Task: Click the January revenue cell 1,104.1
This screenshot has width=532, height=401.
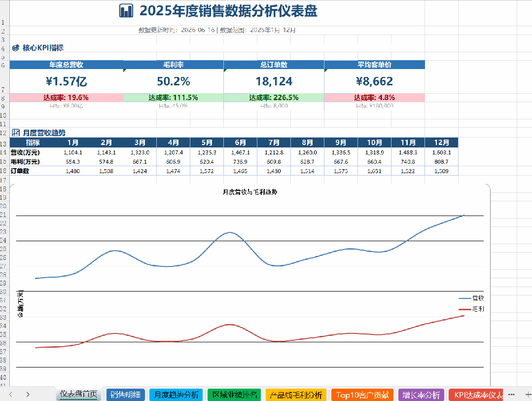Action: (x=73, y=152)
